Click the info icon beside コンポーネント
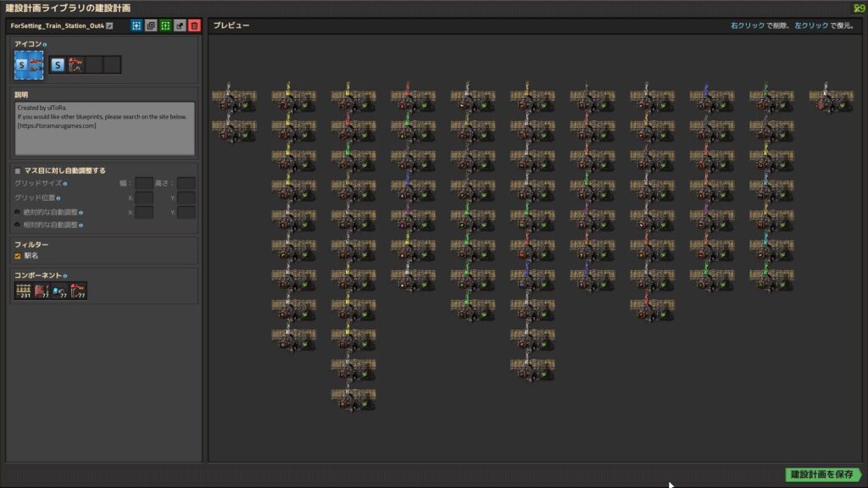868x488 pixels. point(64,275)
